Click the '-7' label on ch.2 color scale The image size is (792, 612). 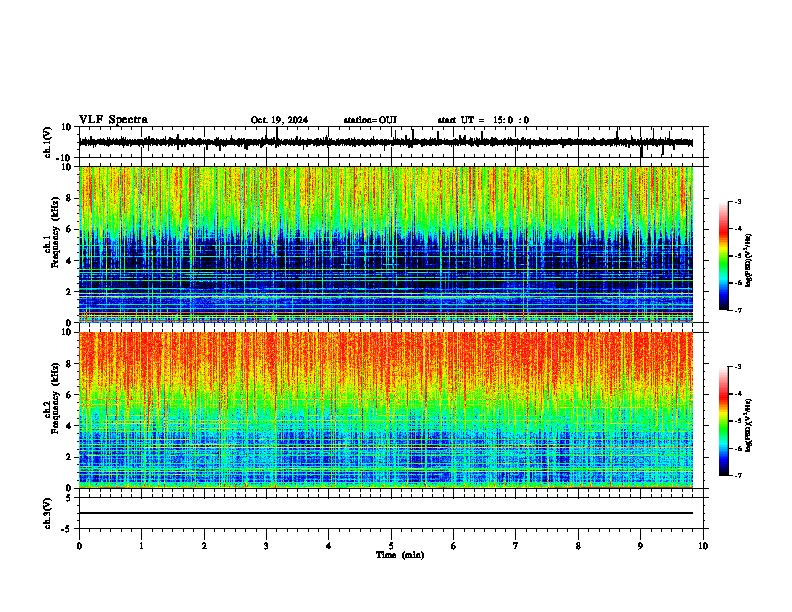click(x=737, y=475)
